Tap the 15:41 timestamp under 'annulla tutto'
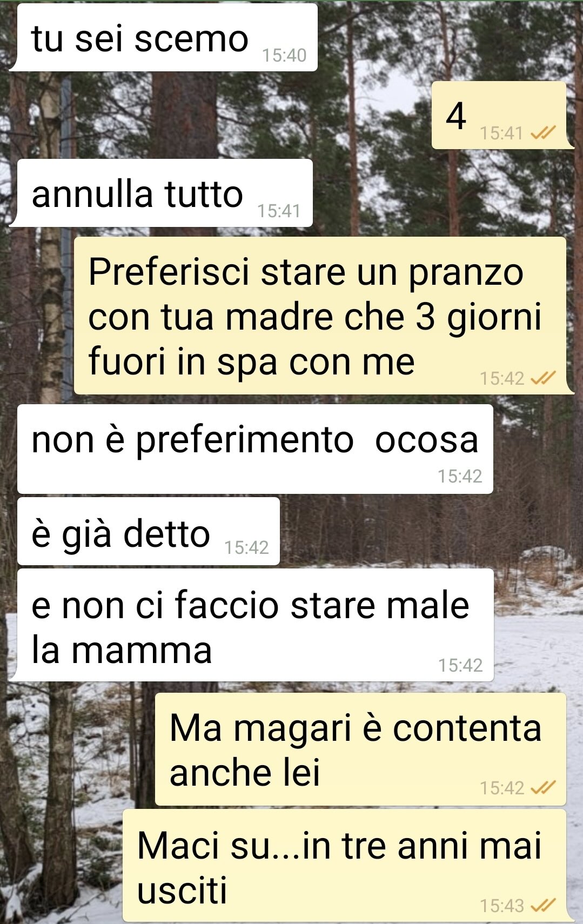The width and height of the screenshot is (583, 924). (279, 211)
